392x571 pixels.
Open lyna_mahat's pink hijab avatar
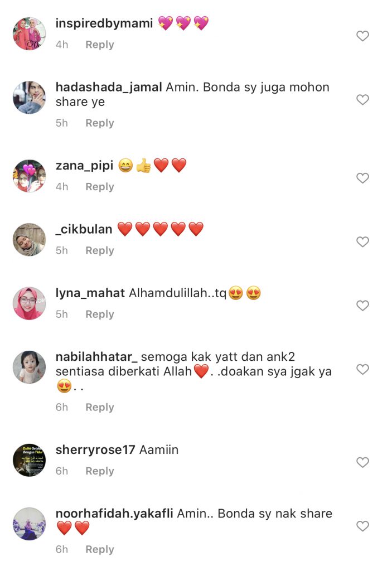tap(29, 303)
